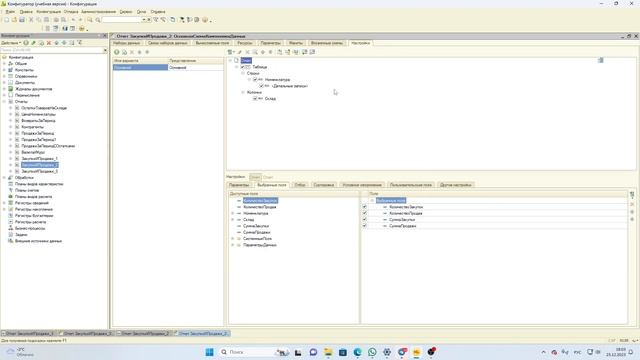
Task: Expand Номенклатура in available fields list
Action: click(233, 213)
